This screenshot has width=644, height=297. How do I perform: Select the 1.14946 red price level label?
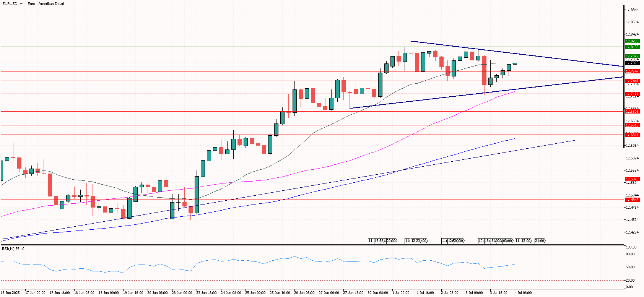[x=632, y=200]
